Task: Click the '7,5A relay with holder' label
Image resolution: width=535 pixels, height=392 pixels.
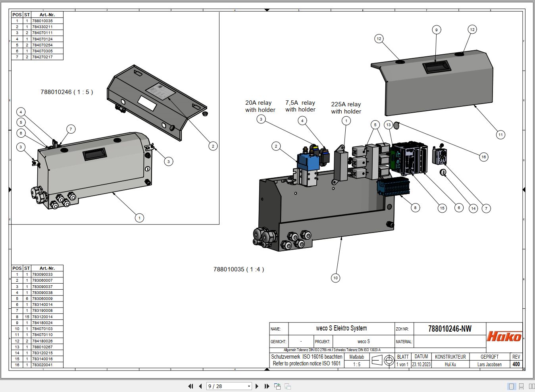Action: pos(300,106)
